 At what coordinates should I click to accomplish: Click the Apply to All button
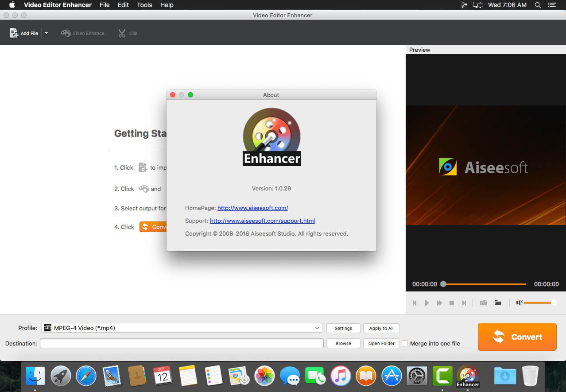coord(381,328)
